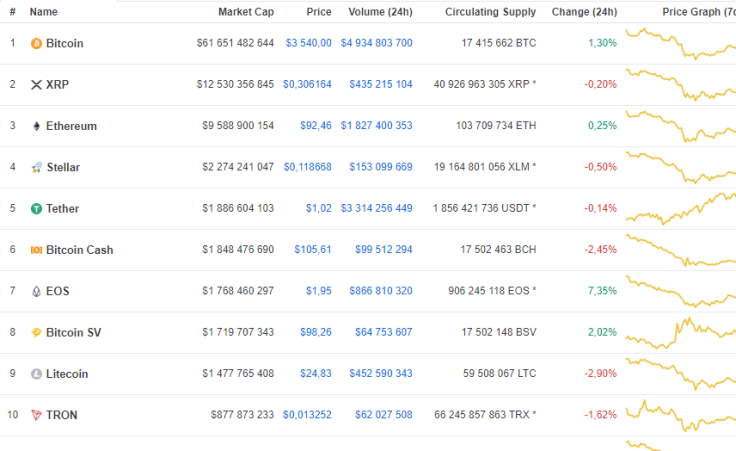Sort by Volume (24h) column header
The image size is (736, 451).
pos(380,12)
